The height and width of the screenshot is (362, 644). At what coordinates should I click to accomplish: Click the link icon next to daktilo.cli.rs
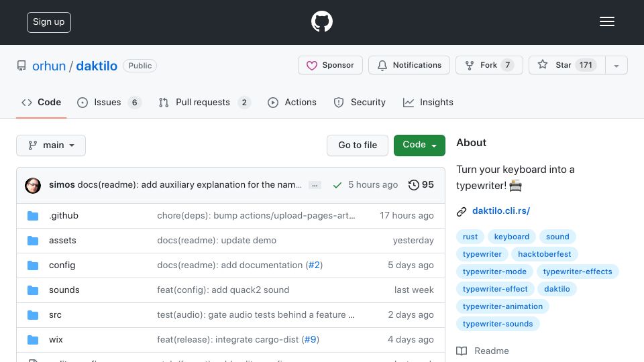[x=462, y=211]
